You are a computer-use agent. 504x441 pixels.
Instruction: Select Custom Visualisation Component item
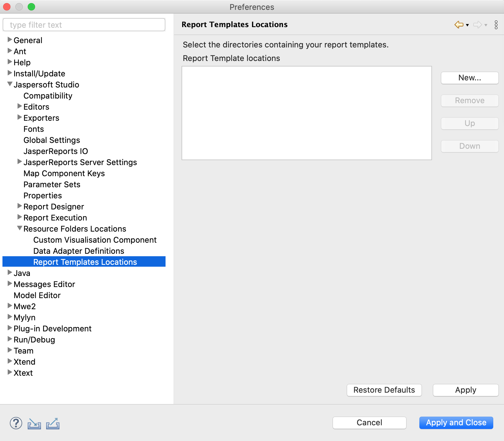95,240
